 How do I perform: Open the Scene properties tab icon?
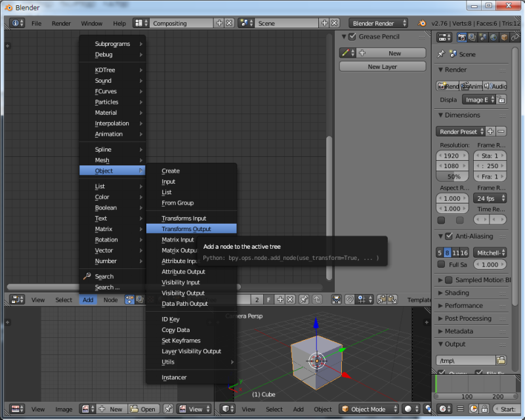pyautogui.click(x=483, y=37)
